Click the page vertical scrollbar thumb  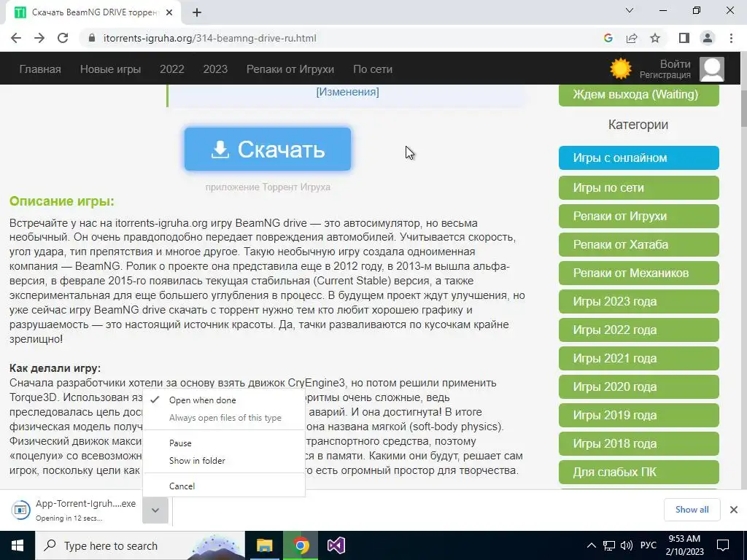pos(743,107)
